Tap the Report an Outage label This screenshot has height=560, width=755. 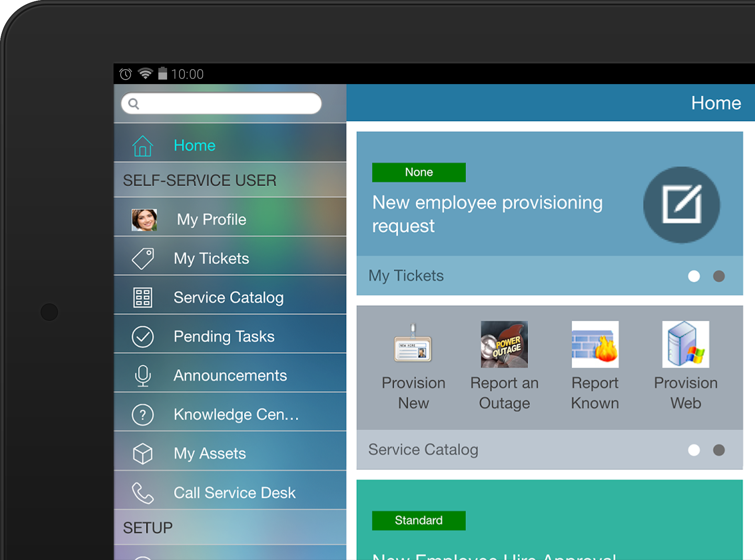click(x=504, y=393)
